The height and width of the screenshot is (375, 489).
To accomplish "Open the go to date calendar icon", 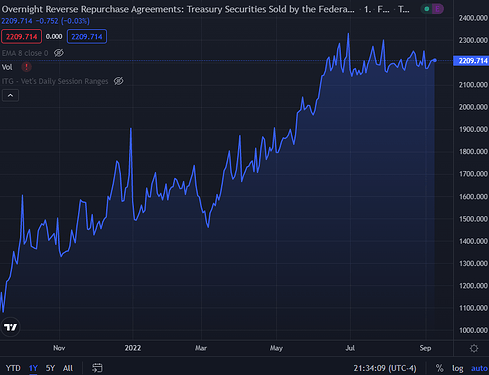I will [97, 368].
